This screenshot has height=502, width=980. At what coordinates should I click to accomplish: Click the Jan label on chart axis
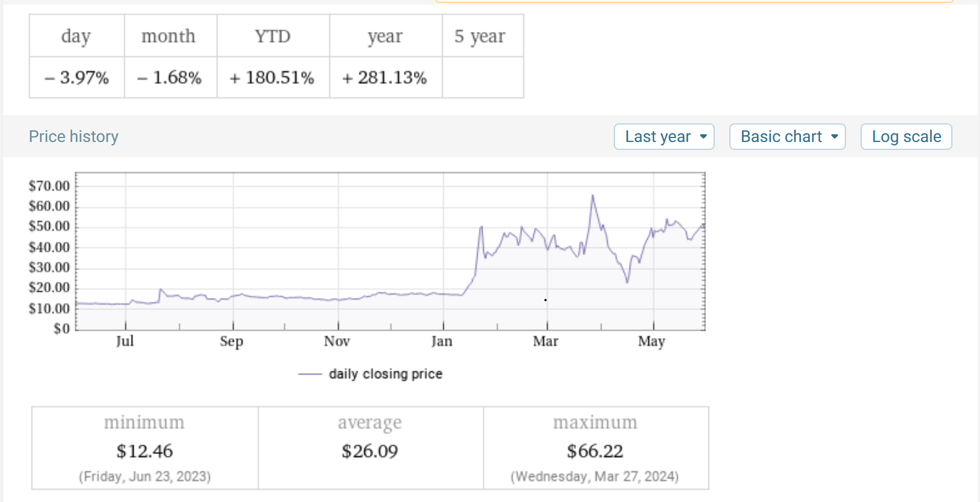pyautogui.click(x=442, y=341)
